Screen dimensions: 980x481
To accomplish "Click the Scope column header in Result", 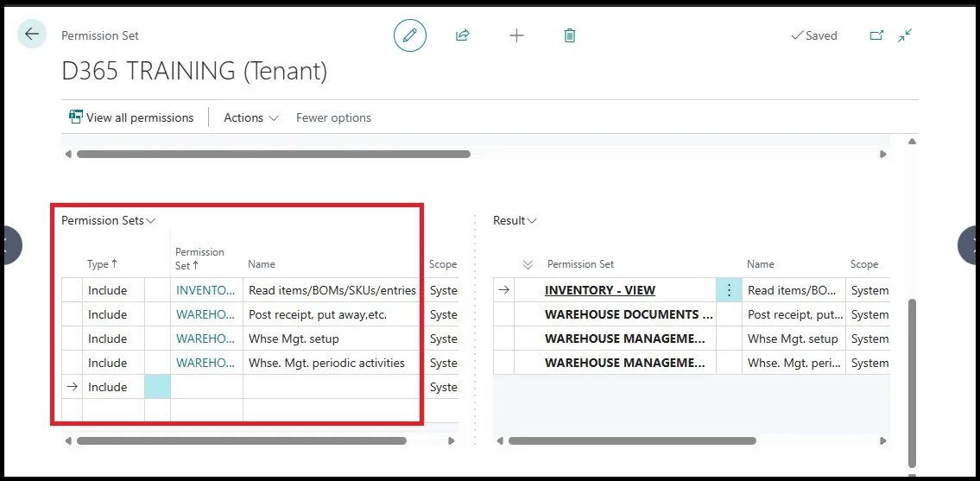I will (x=863, y=264).
